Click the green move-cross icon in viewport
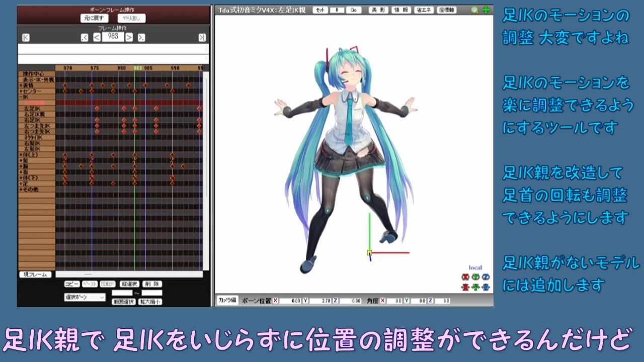644x362 pixels. tap(486, 10)
